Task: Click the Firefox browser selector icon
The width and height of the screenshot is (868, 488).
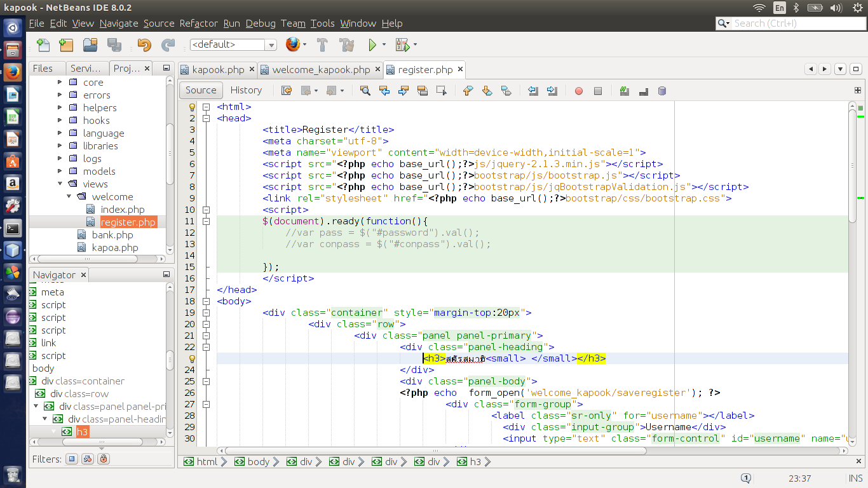Action: click(x=292, y=44)
